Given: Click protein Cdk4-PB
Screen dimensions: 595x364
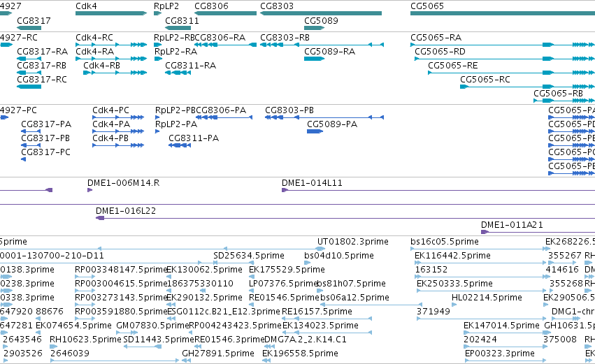Looking at the screenshot, I should click(118, 145).
